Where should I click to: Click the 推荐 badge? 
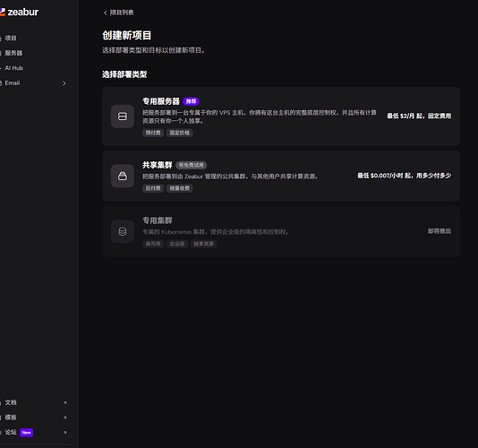pos(192,101)
